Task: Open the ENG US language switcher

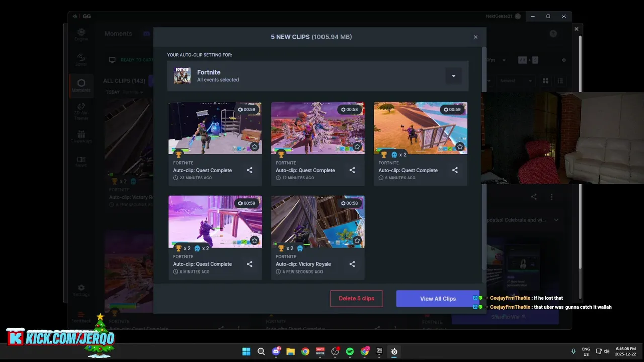Action: tap(586, 351)
